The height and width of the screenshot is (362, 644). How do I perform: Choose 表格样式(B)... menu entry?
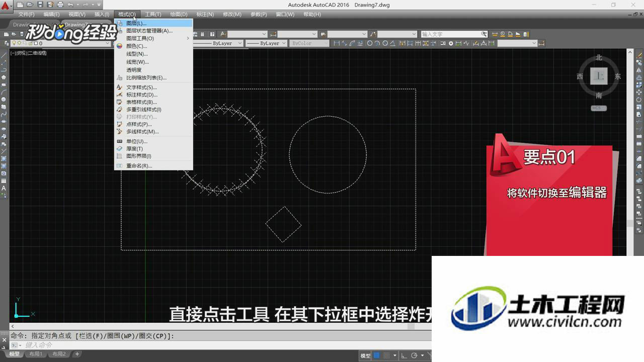[x=153, y=102]
